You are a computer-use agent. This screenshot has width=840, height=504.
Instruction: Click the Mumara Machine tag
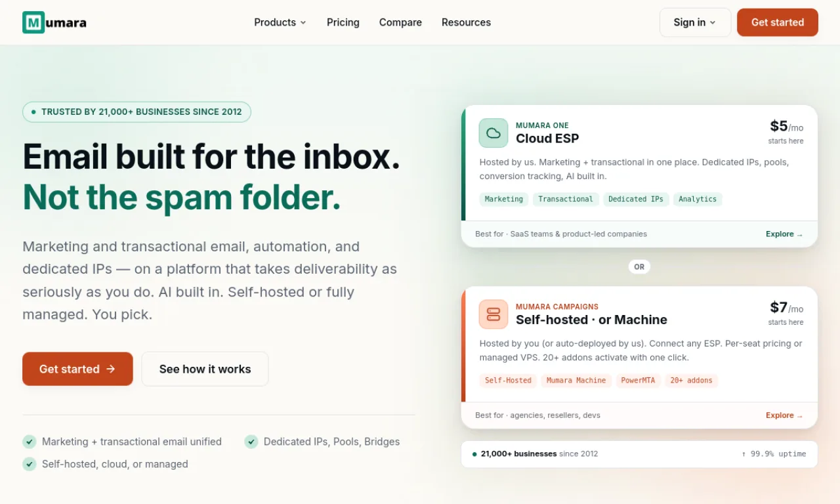click(x=576, y=381)
